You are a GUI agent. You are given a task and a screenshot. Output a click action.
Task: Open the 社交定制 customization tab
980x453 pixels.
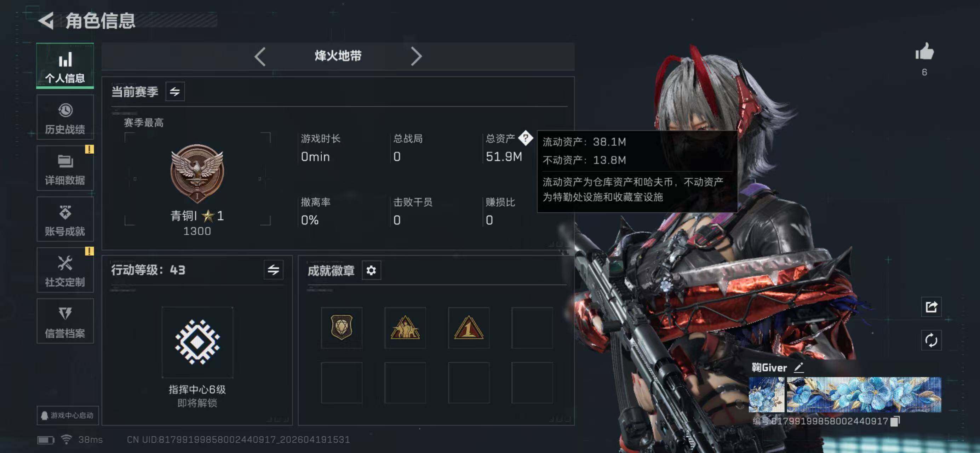click(65, 270)
